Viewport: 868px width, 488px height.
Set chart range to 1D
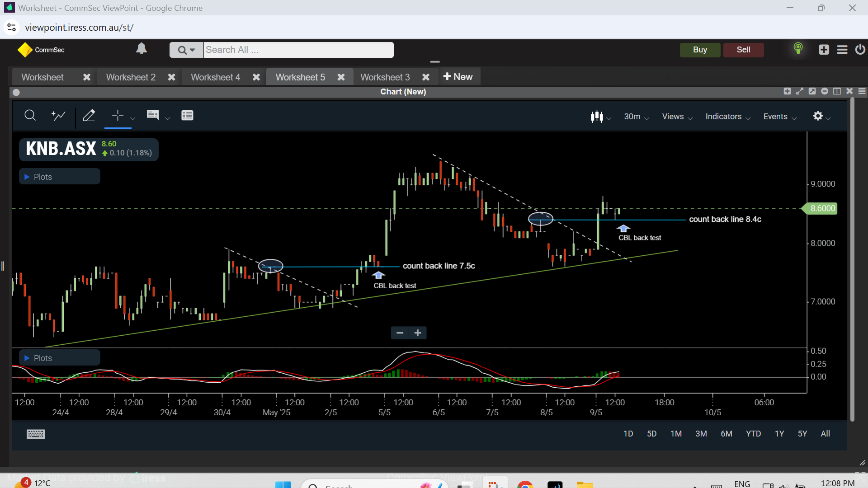628,434
